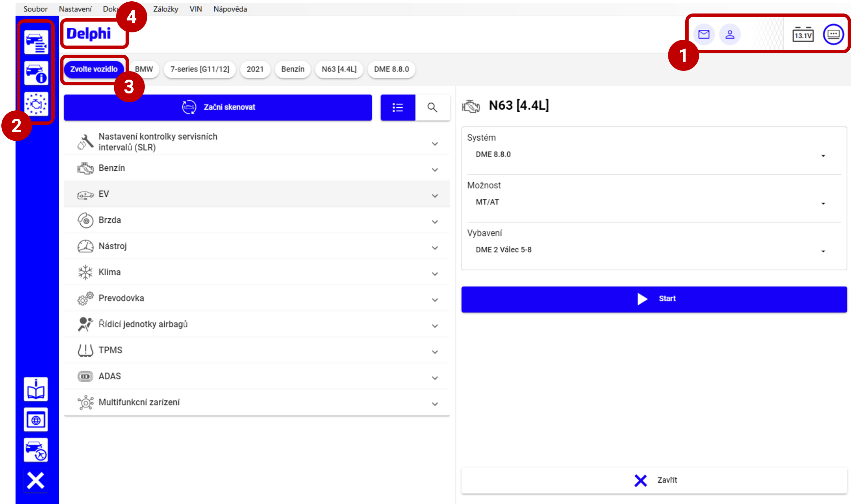Click the Zavřít button
Screen dimensions: 851x504
[x=654, y=481]
